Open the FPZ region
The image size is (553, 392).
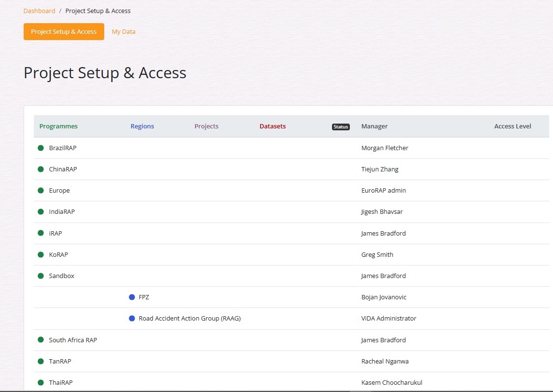[144, 297]
